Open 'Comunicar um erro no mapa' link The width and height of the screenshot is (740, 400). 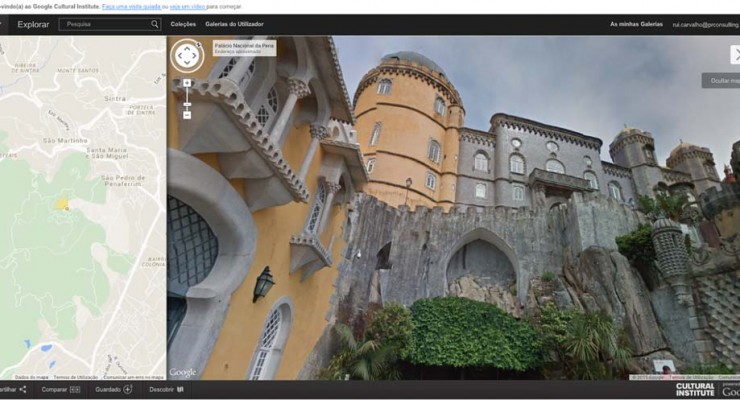click(134, 377)
